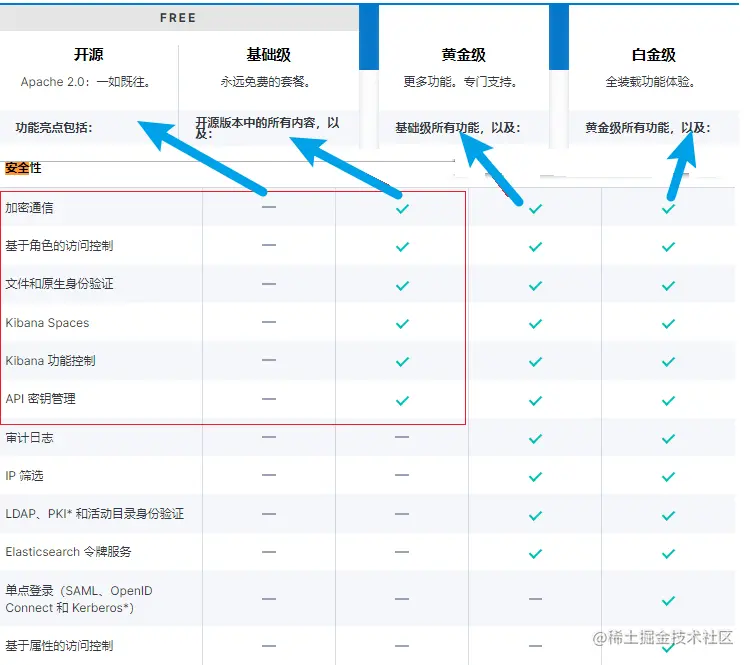This screenshot has width=752, height=665.
Task: Select the 黄金级 checkmark for API 密钥管理
Action: [535, 400]
